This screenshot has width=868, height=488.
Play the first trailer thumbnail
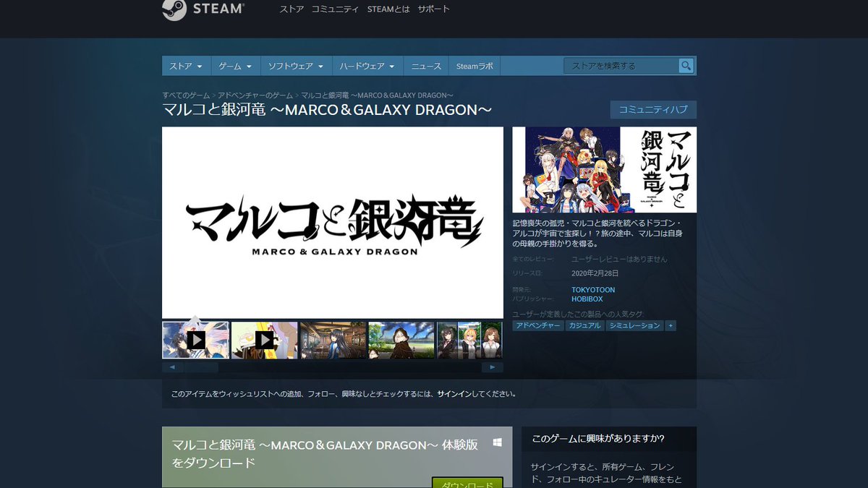point(196,340)
